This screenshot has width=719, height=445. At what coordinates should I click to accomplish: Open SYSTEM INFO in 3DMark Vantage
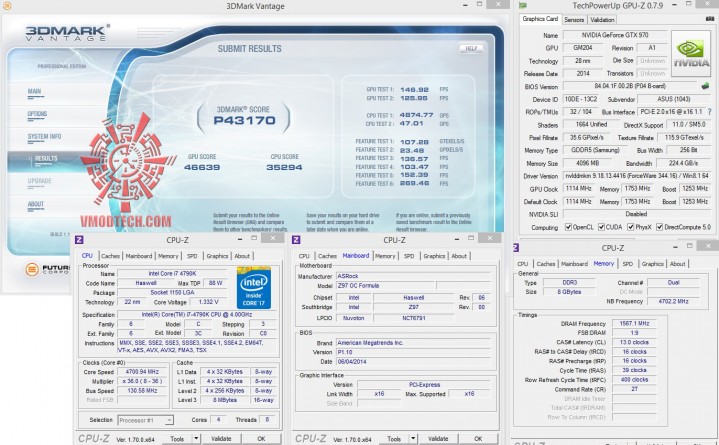[44, 137]
